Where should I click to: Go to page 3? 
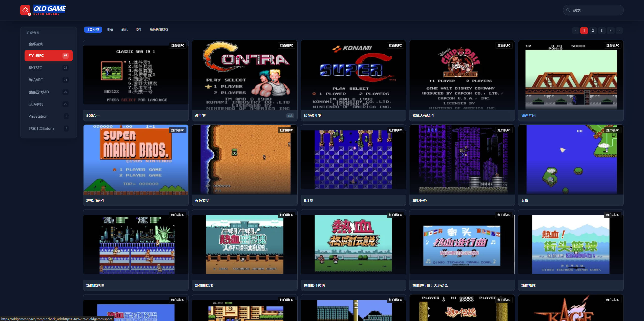coord(602,31)
